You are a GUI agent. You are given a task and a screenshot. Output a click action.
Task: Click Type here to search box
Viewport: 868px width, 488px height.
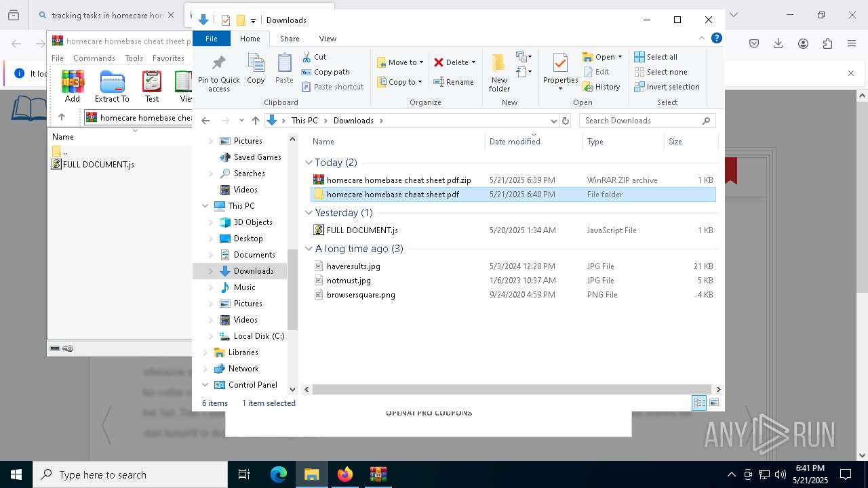[x=130, y=474]
